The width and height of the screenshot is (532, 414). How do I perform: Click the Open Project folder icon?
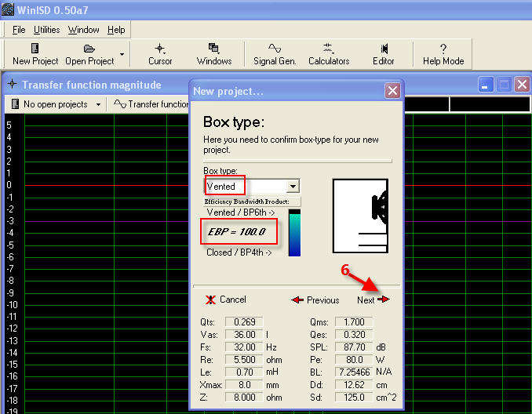89,49
